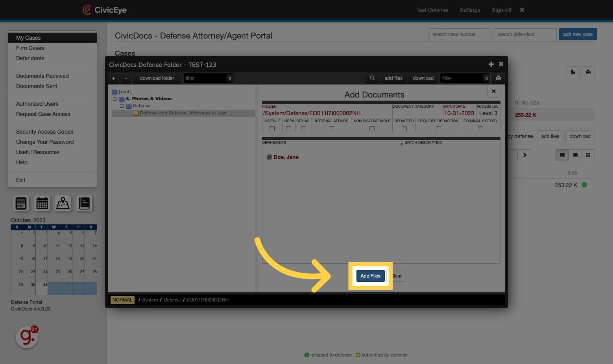This screenshot has width=613, height=364.
Task: Click the x next to Sign-off
Action: point(522,10)
